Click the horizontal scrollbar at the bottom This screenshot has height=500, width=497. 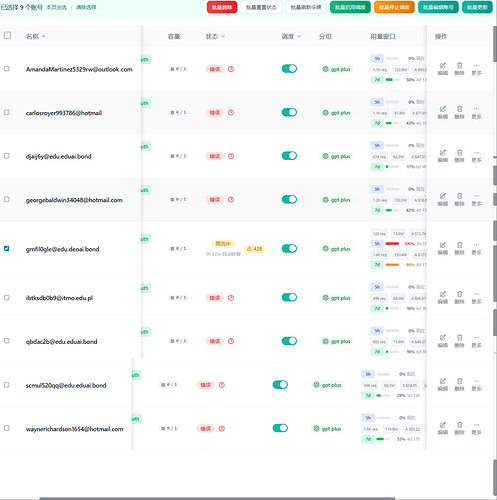pyautogui.click(x=217, y=498)
